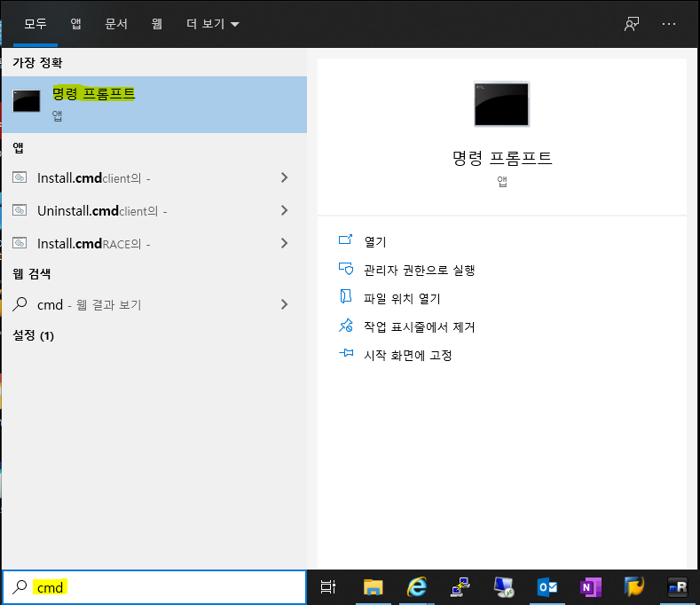Select Uninstall.cmd client result
700x605 pixels.
(x=154, y=211)
